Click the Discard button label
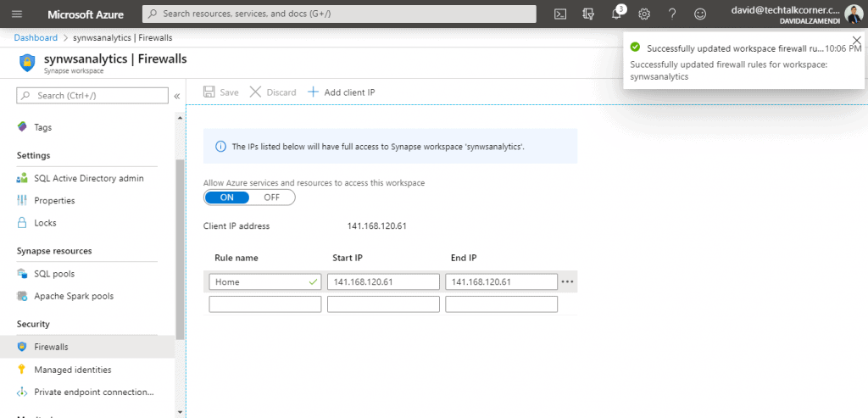The height and width of the screenshot is (418, 868). click(x=281, y=92)
